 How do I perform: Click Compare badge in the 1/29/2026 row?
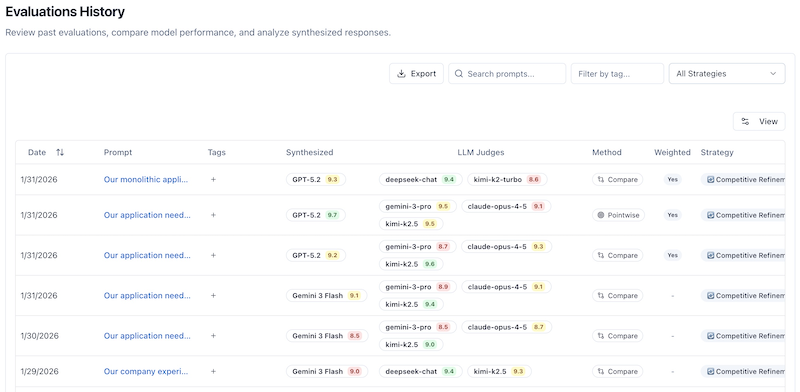(x=617, y=371)
